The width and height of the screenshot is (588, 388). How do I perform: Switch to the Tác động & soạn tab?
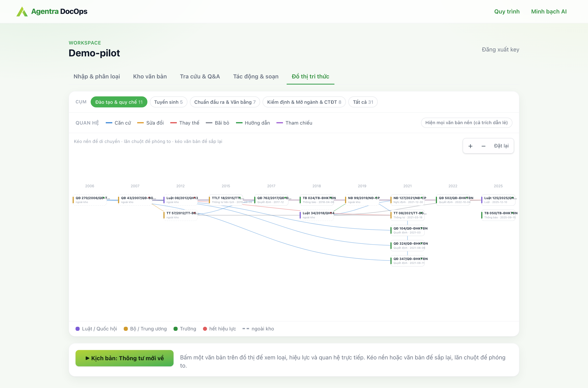[x=256, y=76]
